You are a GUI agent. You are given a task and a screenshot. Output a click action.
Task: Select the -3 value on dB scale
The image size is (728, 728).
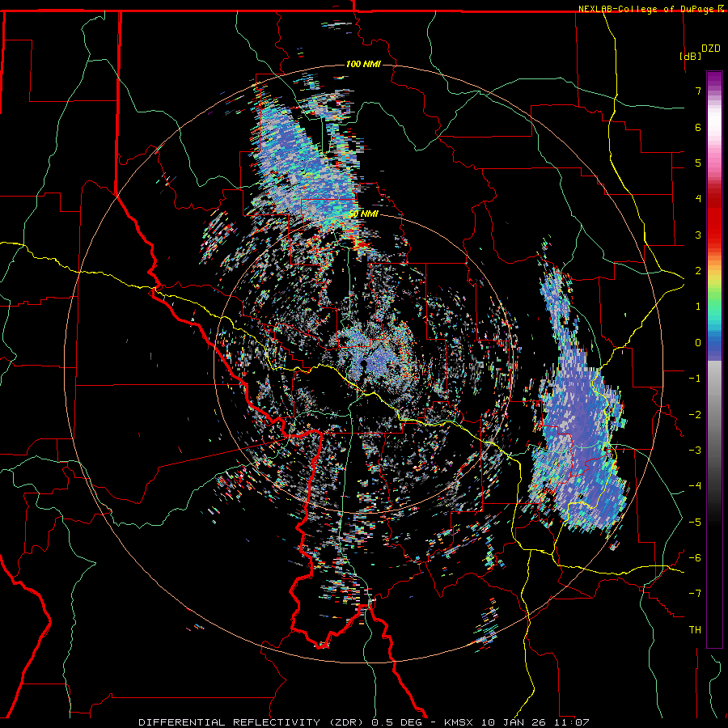pos(695,451)
